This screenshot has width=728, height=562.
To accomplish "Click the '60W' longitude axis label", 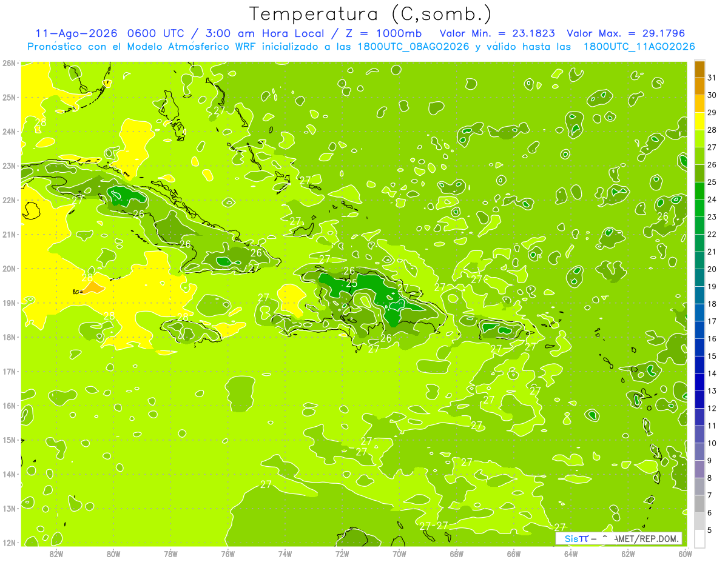I will click(686, 554).
